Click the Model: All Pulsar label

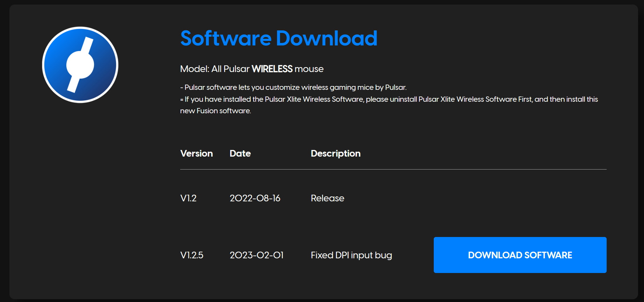[x=214, y=69]
